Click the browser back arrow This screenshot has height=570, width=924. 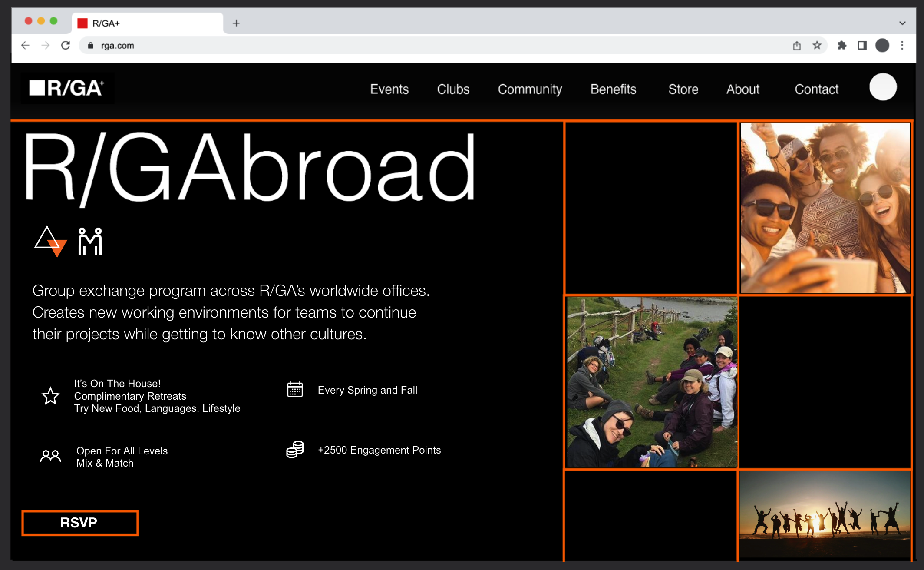[25, 45]
